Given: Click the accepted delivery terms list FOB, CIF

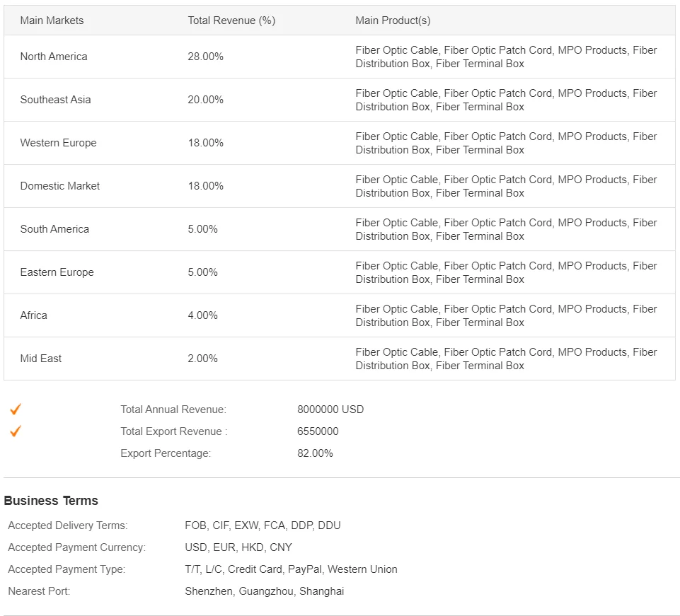Looking at the screenshot, I should click(x=263, y=525).
